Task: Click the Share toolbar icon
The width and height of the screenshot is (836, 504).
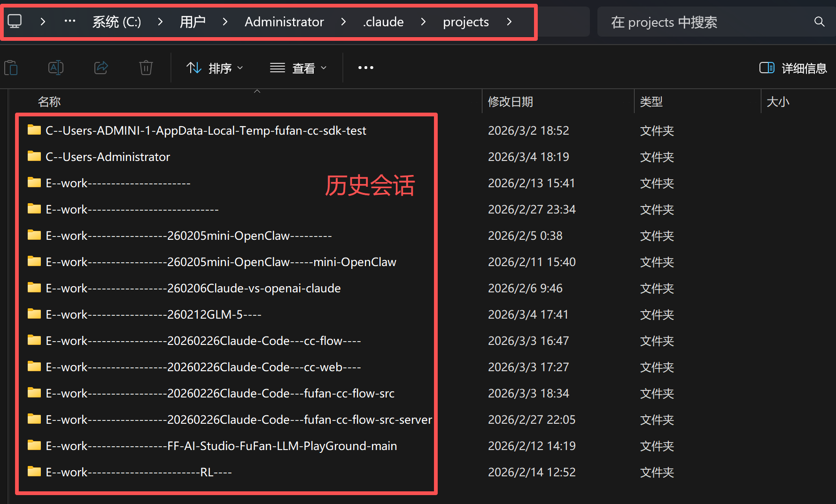Action: click(101, 68)
